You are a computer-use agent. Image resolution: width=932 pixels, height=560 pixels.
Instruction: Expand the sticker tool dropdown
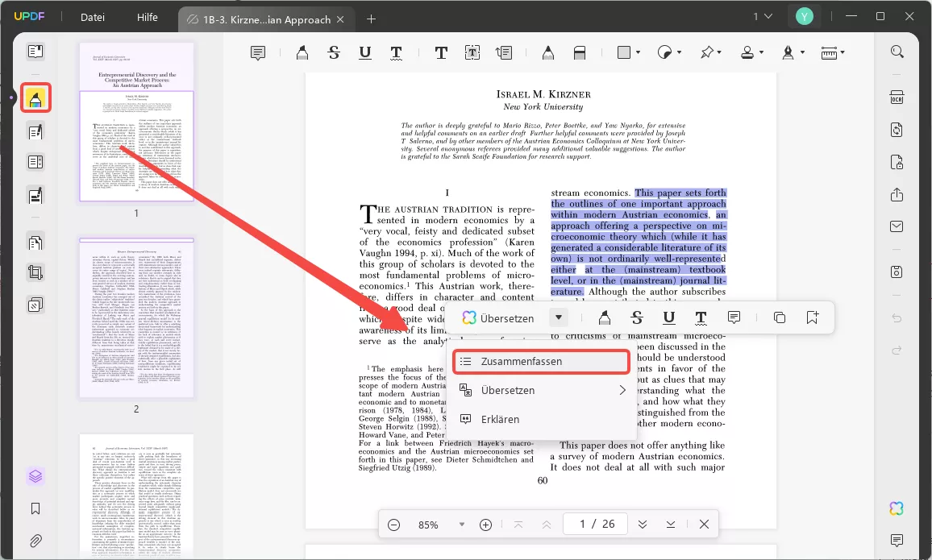[679, 53]
